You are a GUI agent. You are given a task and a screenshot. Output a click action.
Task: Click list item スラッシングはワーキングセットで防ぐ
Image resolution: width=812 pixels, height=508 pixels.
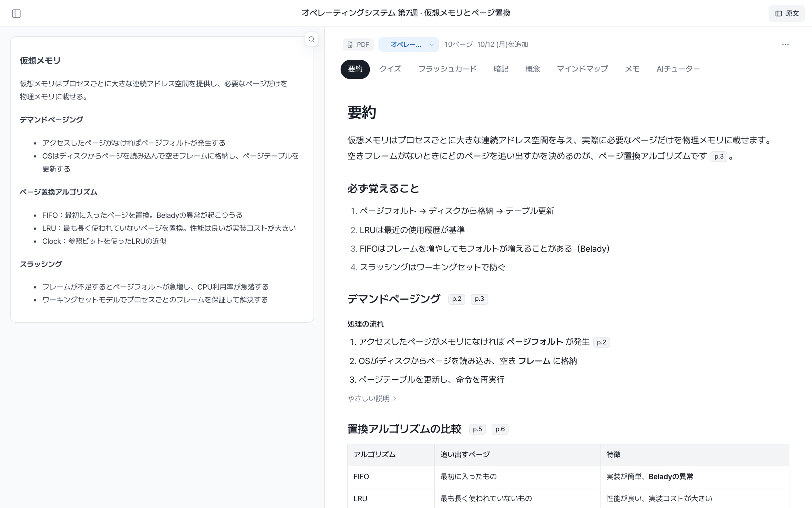[x=432, y=267]
